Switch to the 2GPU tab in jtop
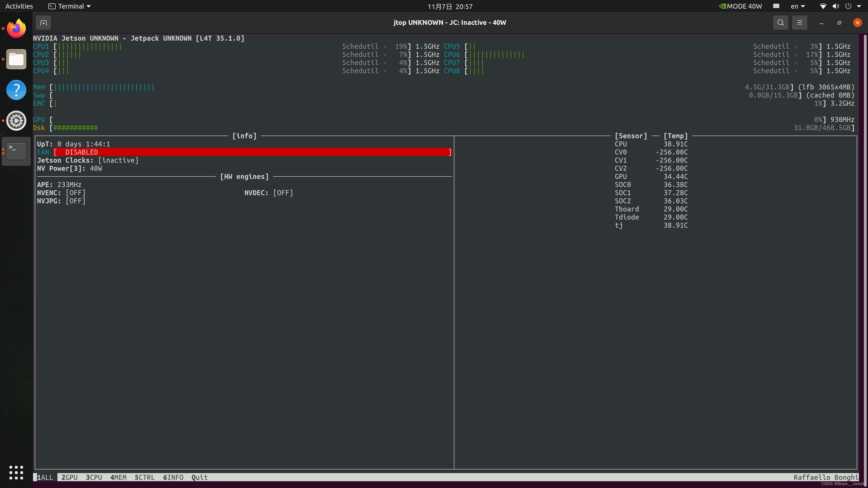 point(69,477)
